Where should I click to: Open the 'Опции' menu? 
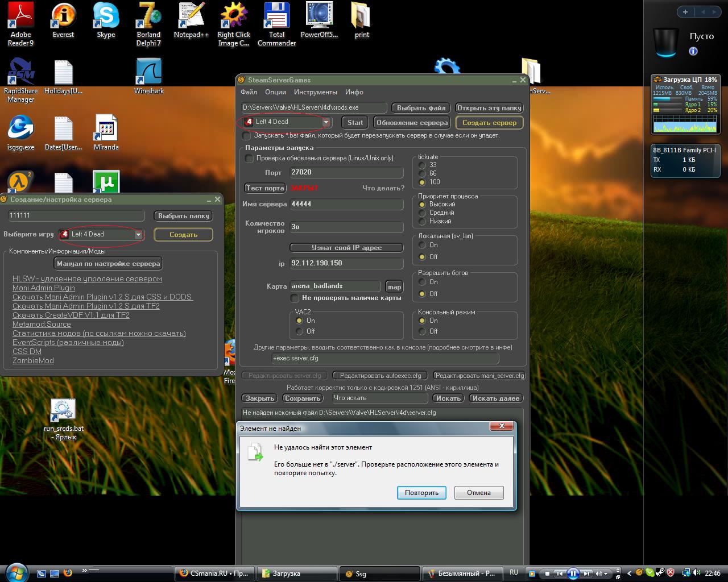pos(275,92)
